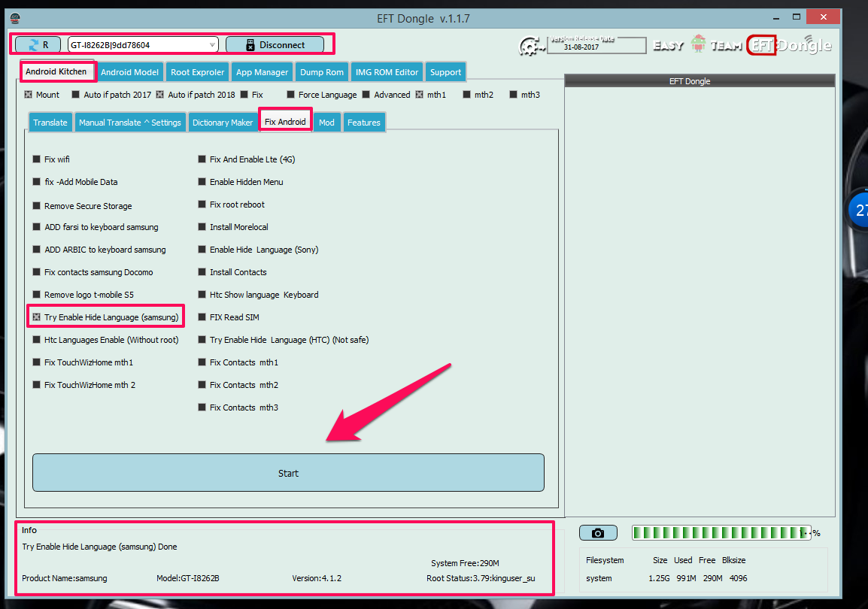Toggle Auto if patch 2018 checkbox
The height and width of the screenshot is (609, 868).
click(x=160, y=95)
